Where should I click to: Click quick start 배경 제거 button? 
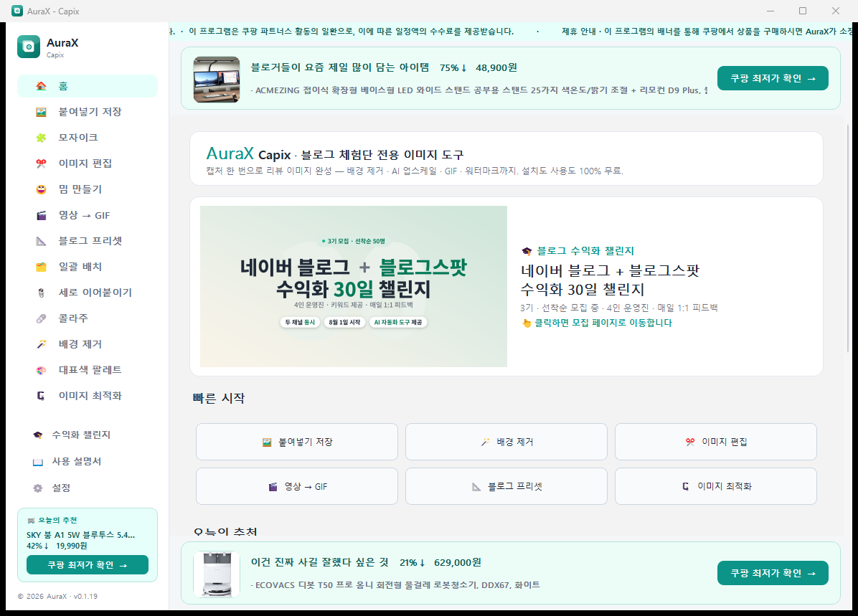[x=506, y=442]
